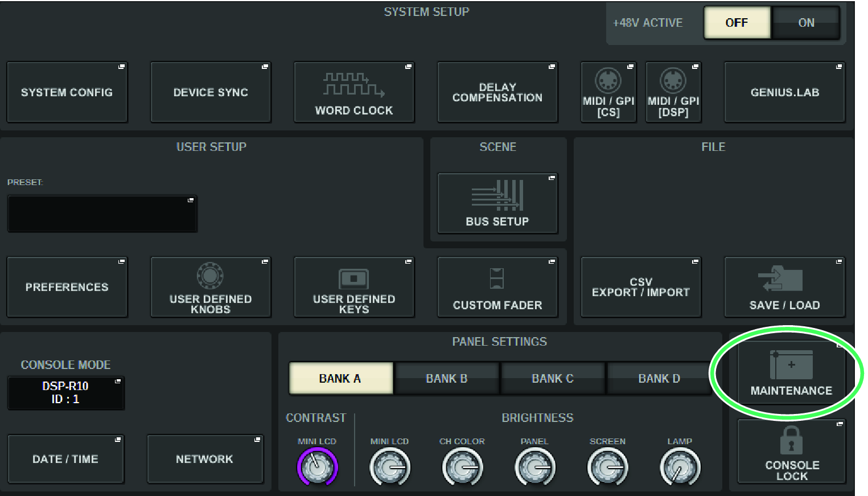Open the Word Clock settings
This screenshot has width=868, height=496.
coord(354,92)
